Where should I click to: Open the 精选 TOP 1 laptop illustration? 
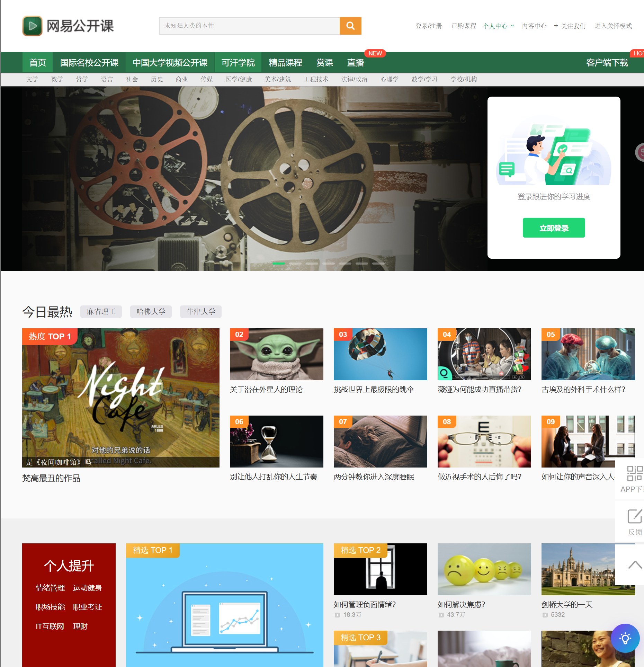225,605
